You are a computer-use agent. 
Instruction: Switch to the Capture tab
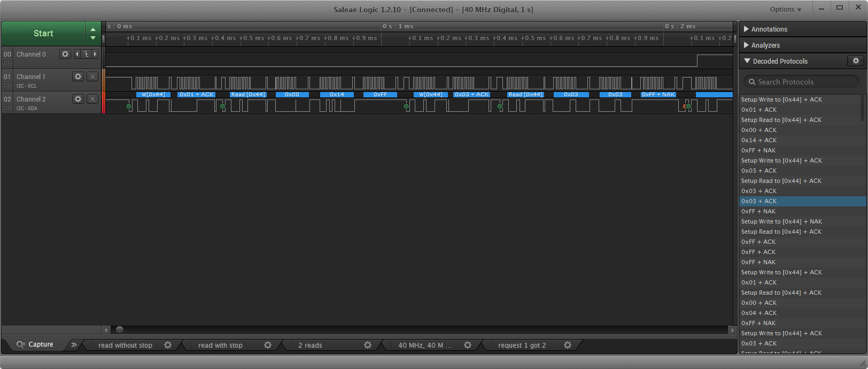point(35,344)
